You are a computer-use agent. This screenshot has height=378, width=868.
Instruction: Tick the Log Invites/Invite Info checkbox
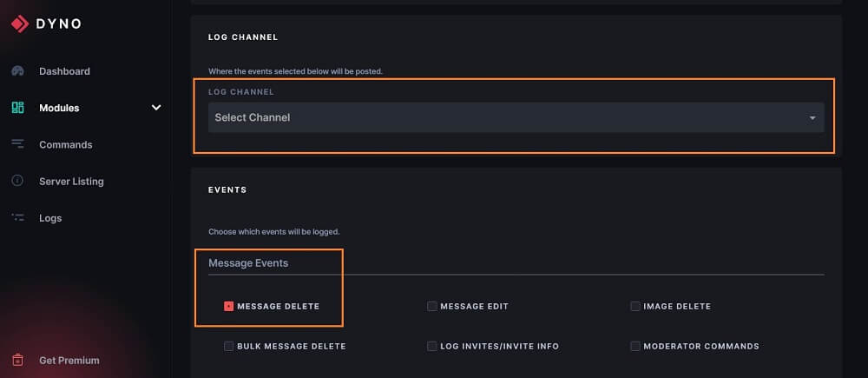431,346
